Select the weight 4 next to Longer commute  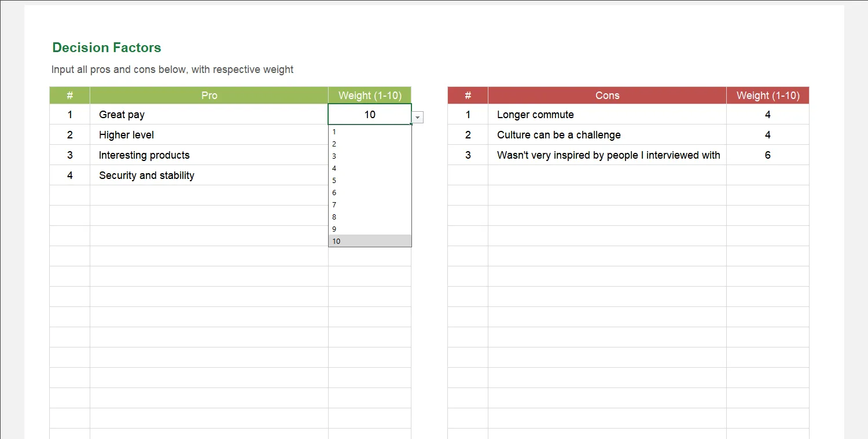(767, 115)
